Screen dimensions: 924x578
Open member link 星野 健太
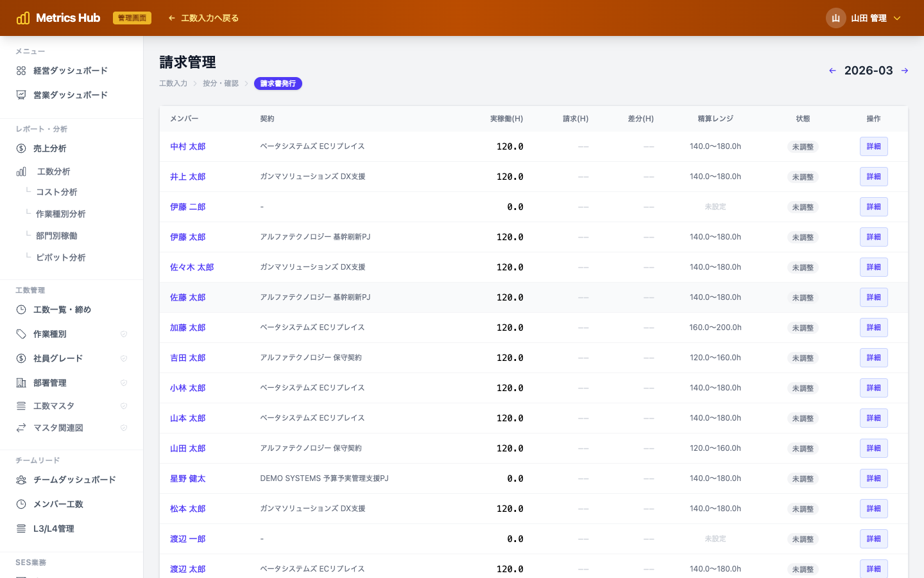tap(187, 478)
